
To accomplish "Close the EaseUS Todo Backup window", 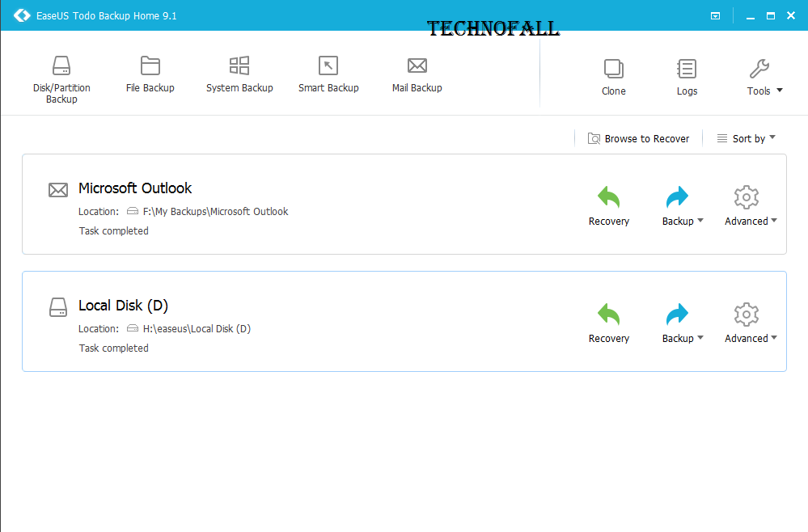I will [791, 16].
